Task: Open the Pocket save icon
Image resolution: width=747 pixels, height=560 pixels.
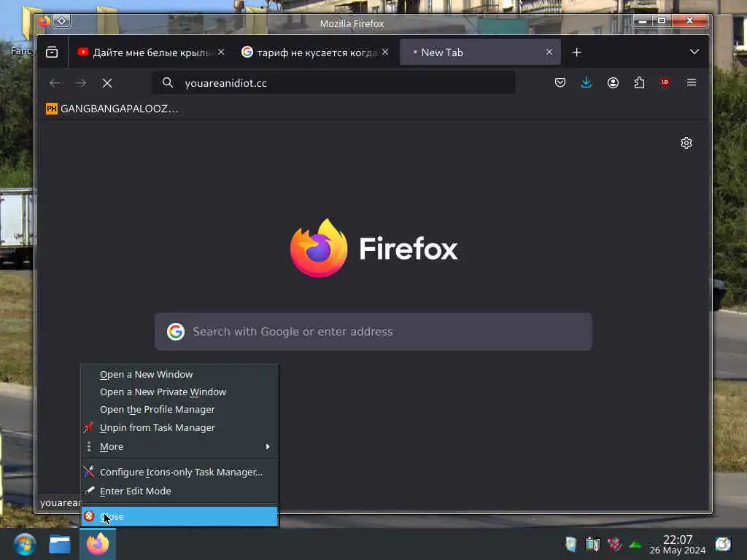Action: pos(560,82)
